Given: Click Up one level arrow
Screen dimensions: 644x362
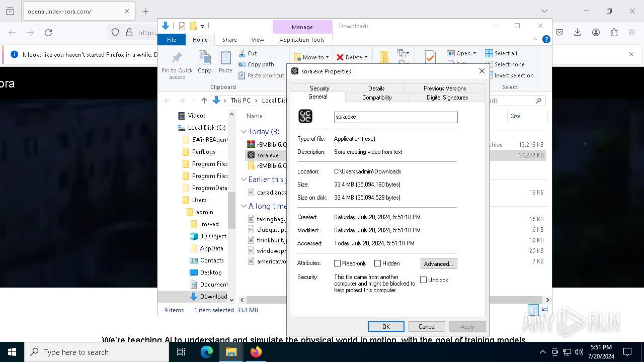Looking at the screenshot, I should pos(204,101).
